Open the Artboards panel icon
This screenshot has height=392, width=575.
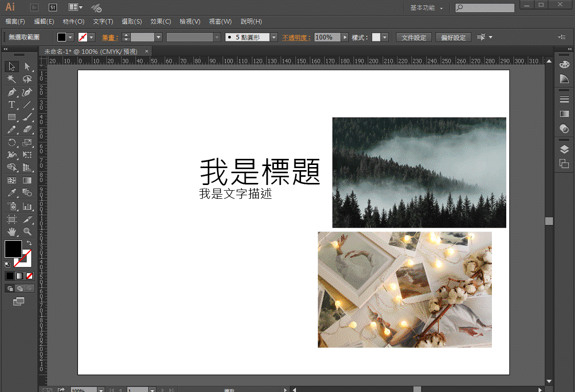click(x=564, y=163)
